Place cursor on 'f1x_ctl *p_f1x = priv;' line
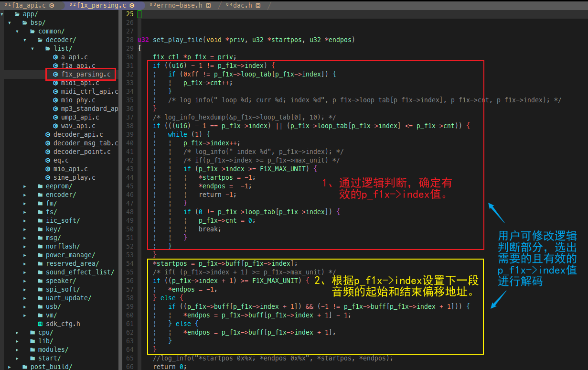The width and height of the screenshot is (588, 370). click(x=195, y=57)
